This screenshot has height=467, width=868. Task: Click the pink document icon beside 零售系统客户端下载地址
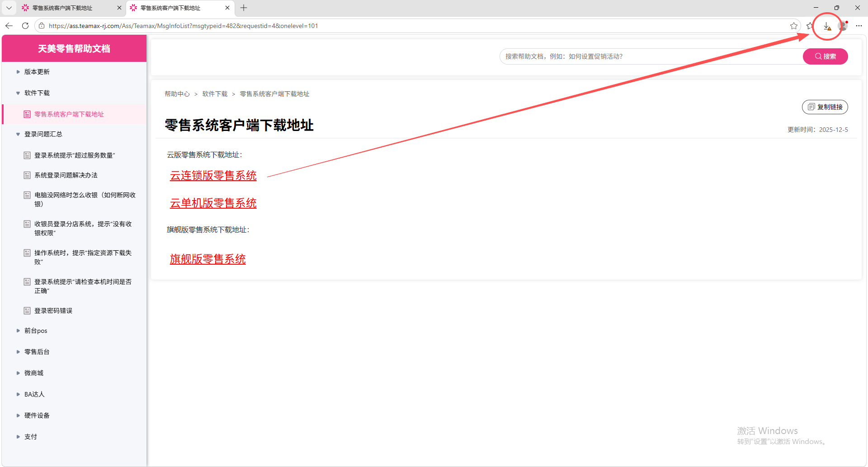pyautogui.click(x=27, y=114)
